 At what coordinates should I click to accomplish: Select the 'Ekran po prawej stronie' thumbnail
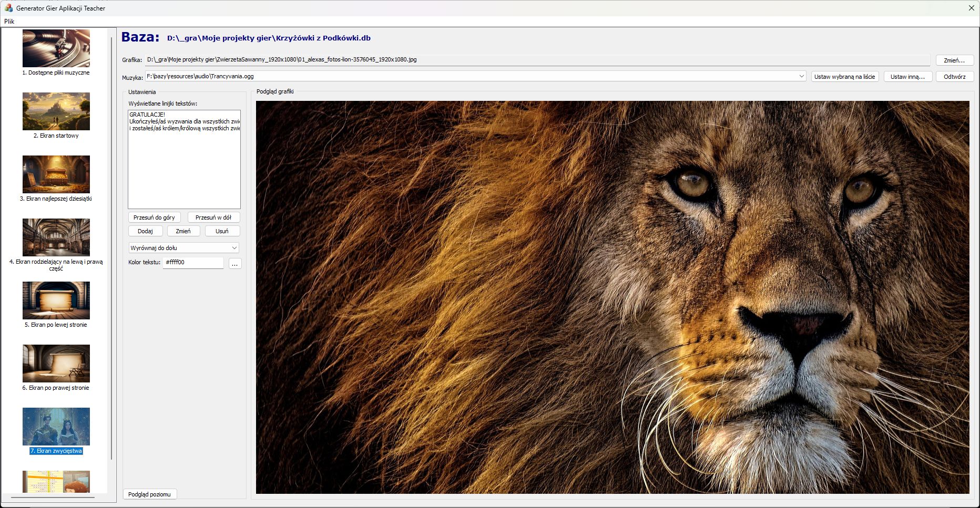(x=56, y=364)
